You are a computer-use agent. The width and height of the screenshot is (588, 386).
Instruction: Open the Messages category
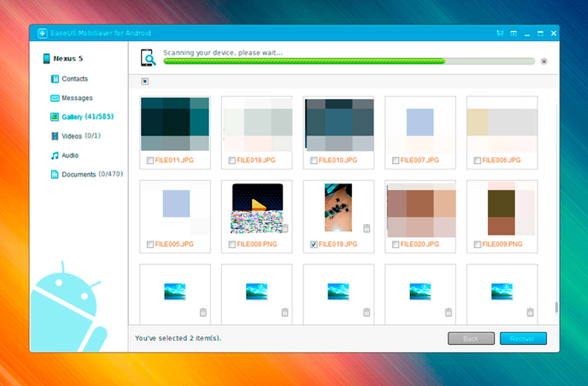[72, 98]
